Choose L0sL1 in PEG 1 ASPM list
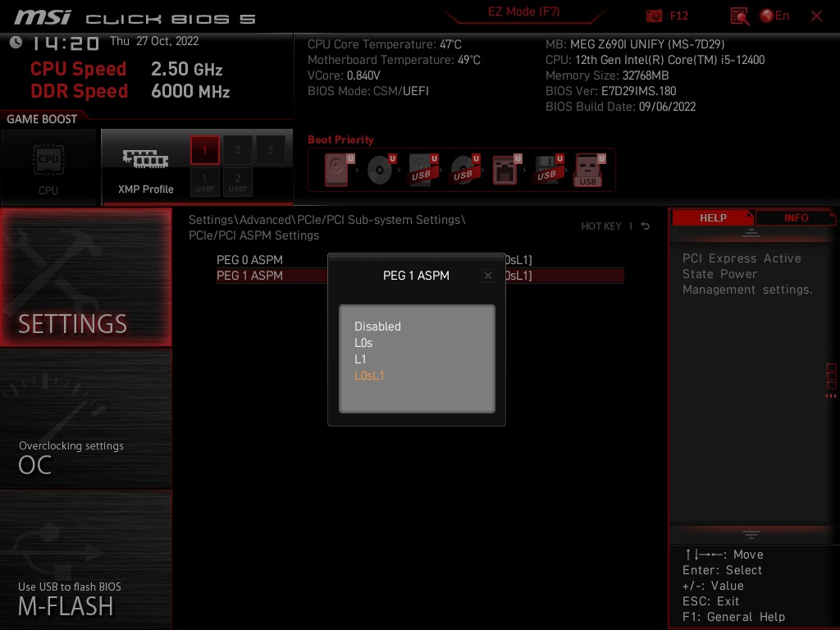This screenshot has height=630, width=840. coord(369,376)
